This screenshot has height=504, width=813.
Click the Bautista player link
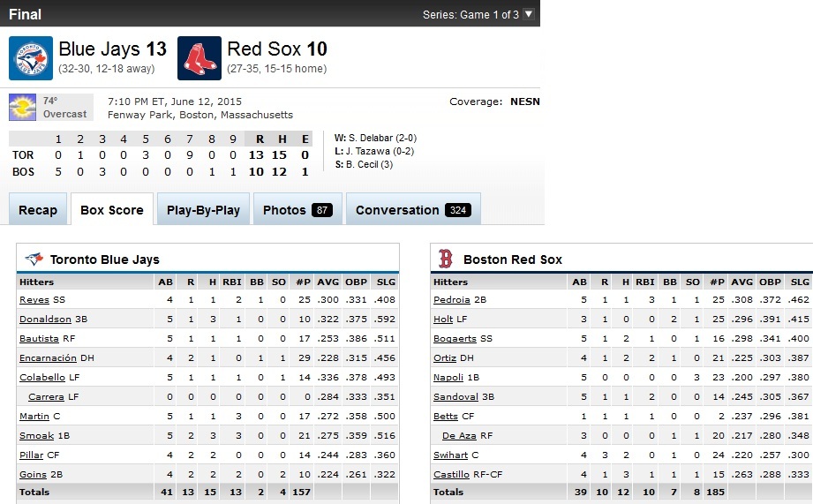coord(39,338)
